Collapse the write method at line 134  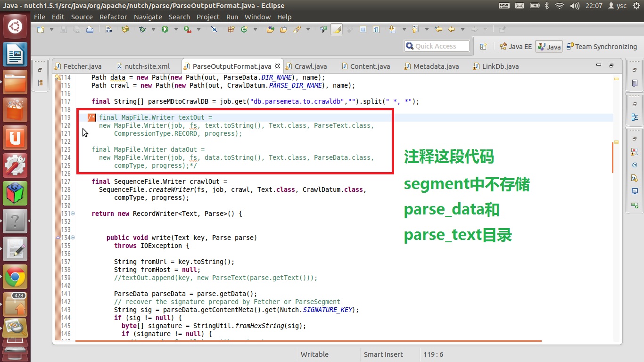(73, 238)
